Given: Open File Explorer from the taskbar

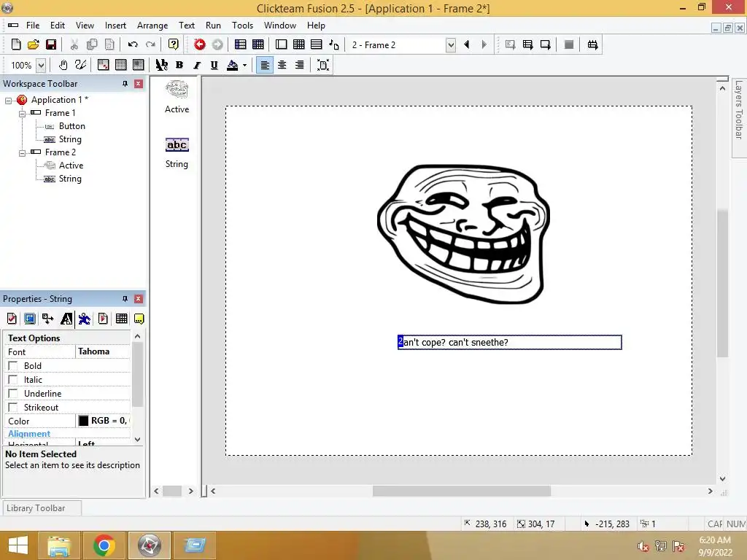Looking at the screenshot, I should pyautogui.click(x=59, y=545).
